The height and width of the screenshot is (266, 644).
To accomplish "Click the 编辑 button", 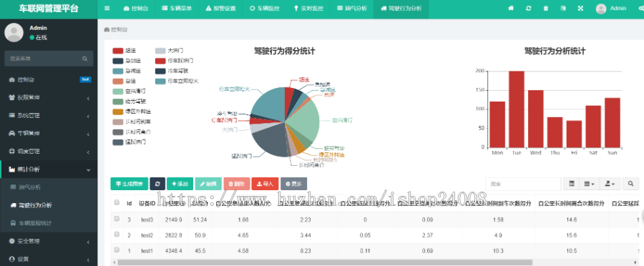I will (208, 184).
